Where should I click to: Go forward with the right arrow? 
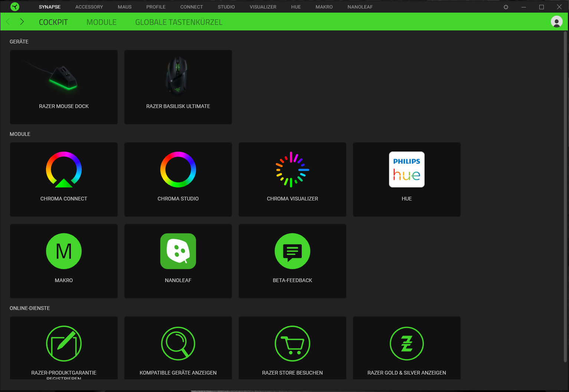[x=22, y=22]
